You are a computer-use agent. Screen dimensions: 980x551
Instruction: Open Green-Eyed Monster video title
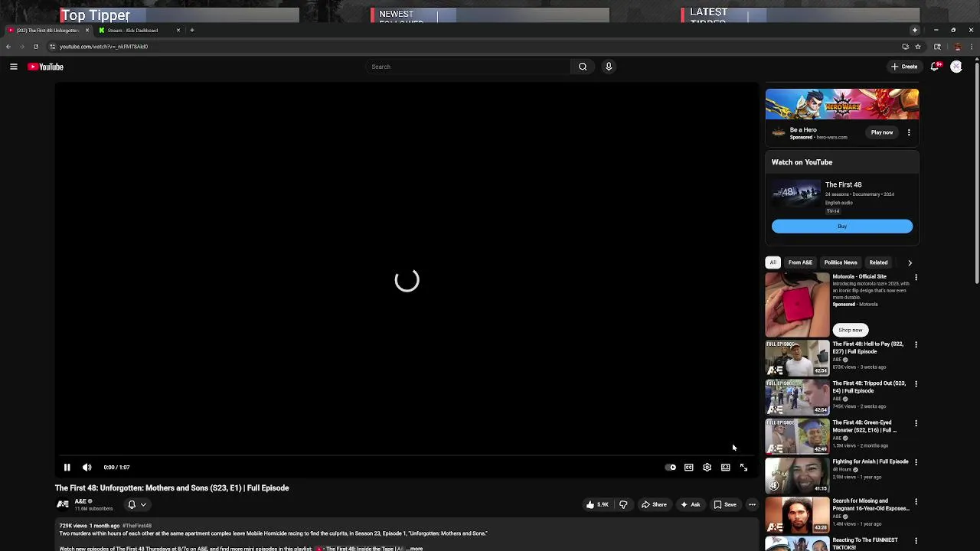864,426
